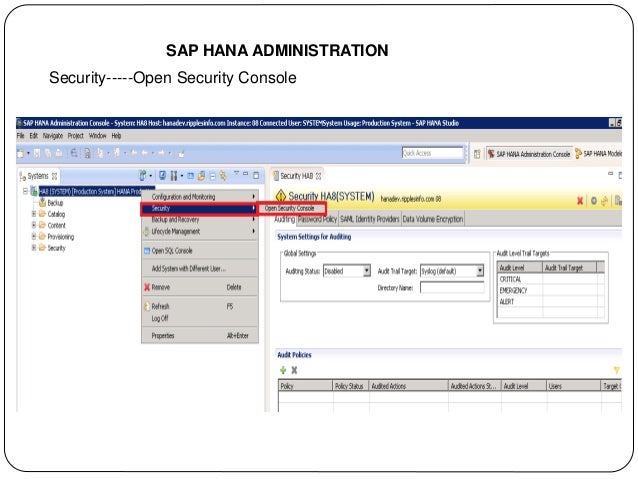Switch to SAP HANA Administration Console perspective
The image size is (638, 479).
coord(529,154)
